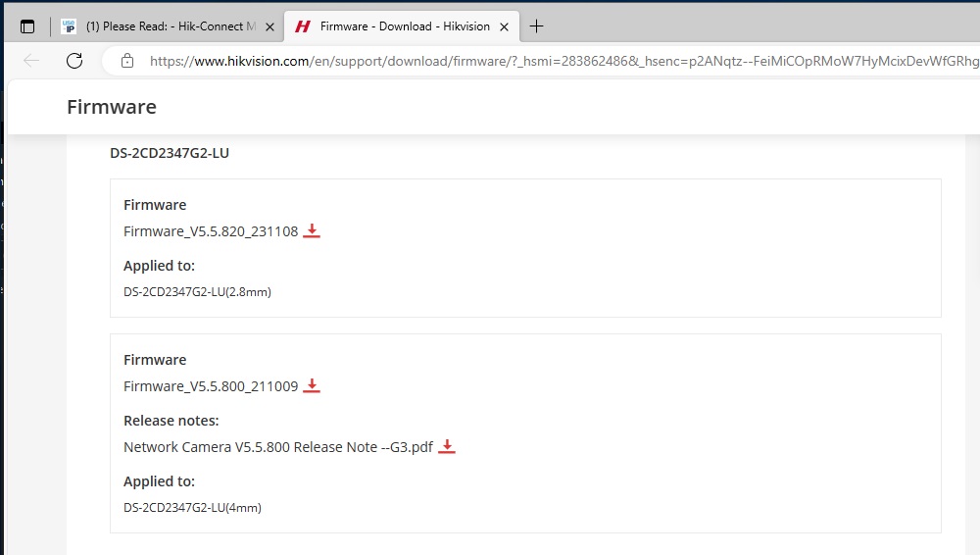Image resolution: width=980 pixels, height=555 pixels.
Task: Open the tab actions menu icon
Action: click(x=27, y=26)
